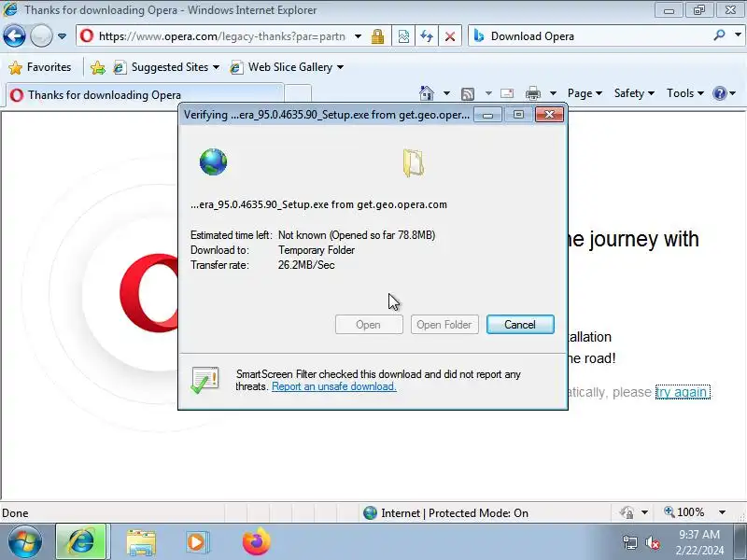Open Windows Explorer from taskbar
The width and height of the screenshot is (747, 560).
[141, 542]
